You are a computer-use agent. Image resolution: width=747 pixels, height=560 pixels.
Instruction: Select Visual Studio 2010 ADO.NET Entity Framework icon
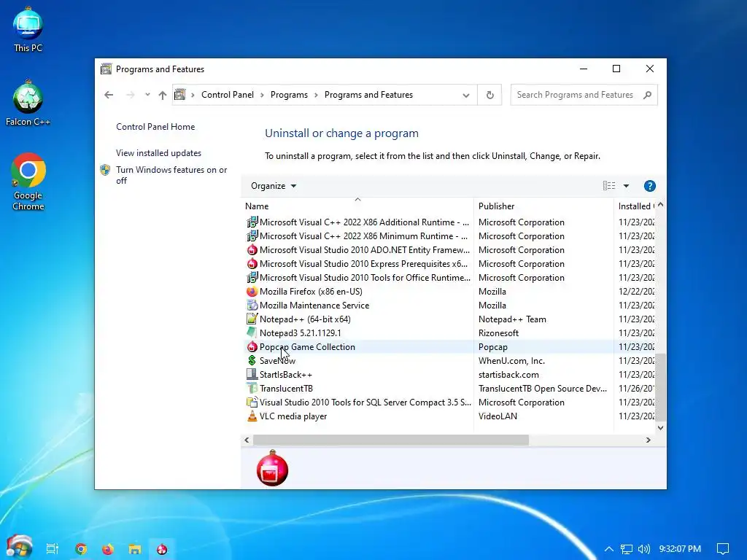252,249
